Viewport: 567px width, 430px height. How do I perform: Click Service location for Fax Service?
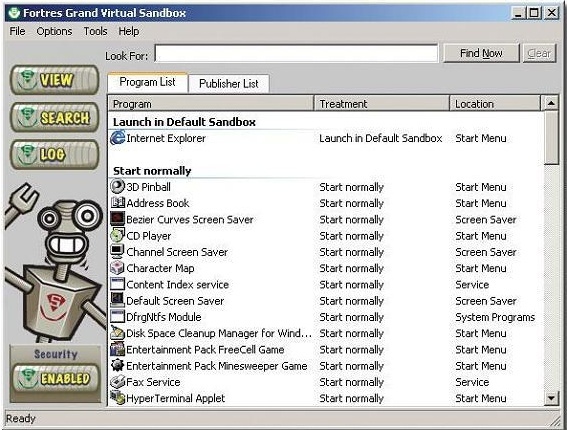472,382
